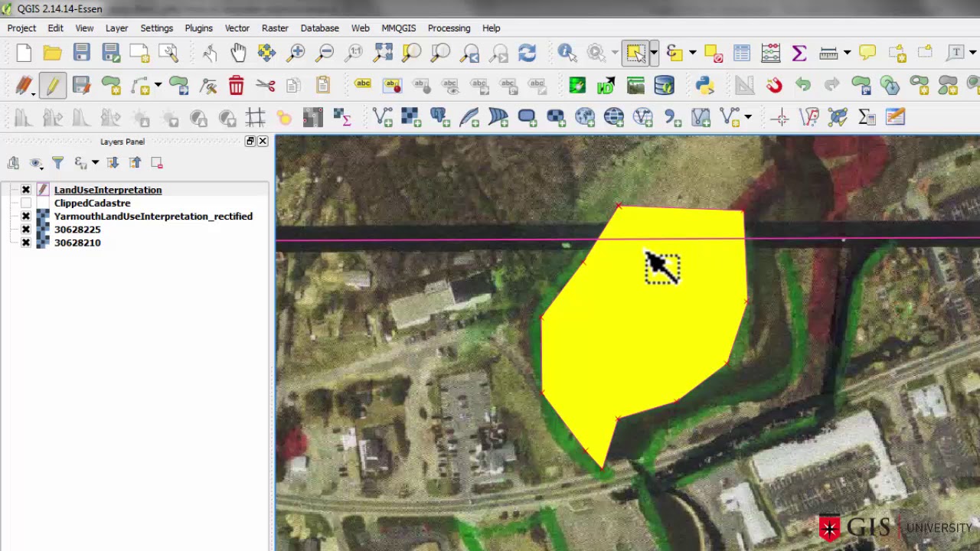Expand Select by Expression dropdown arrow

(x=692, y=53)
